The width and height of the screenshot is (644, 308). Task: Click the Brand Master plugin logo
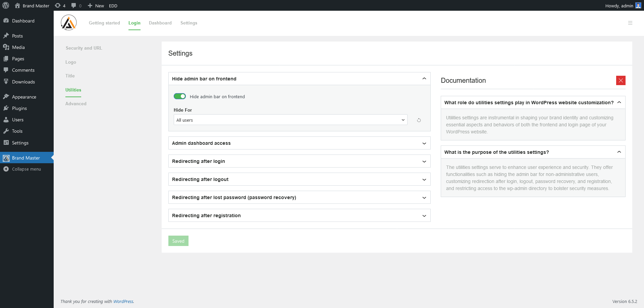(x=68, y=22)
